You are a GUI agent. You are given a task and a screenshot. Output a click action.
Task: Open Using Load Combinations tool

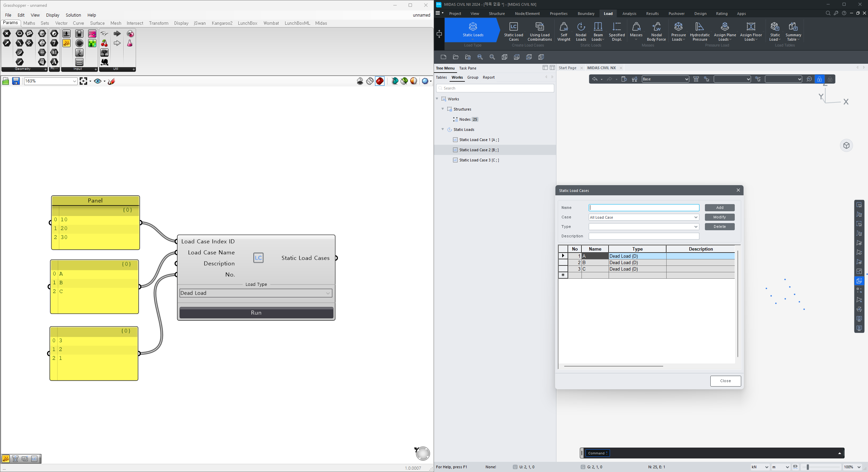pos(539,32)
